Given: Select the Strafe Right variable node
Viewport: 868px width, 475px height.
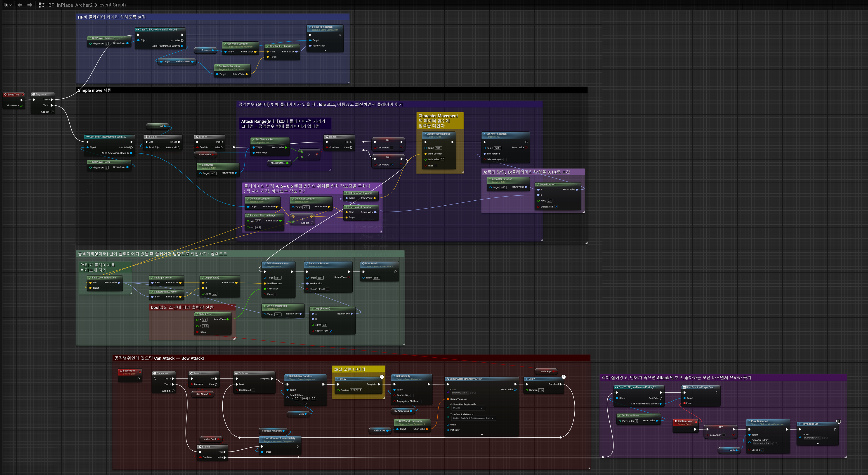Looking at the screenshot, I should (546, 371).
